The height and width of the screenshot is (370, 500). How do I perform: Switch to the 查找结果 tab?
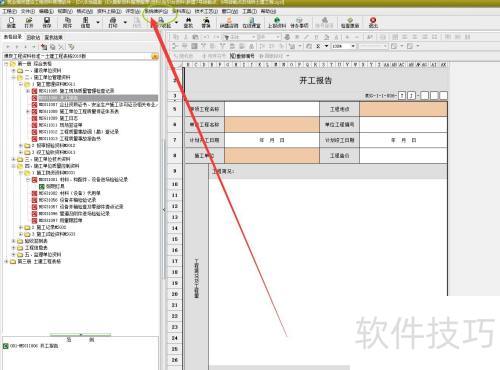54,37
